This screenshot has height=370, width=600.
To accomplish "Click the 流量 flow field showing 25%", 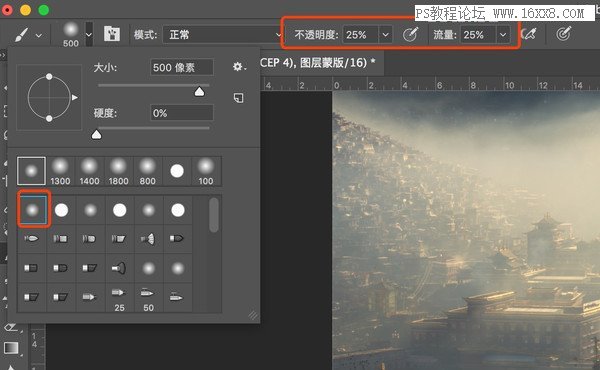I will (478, 35).
